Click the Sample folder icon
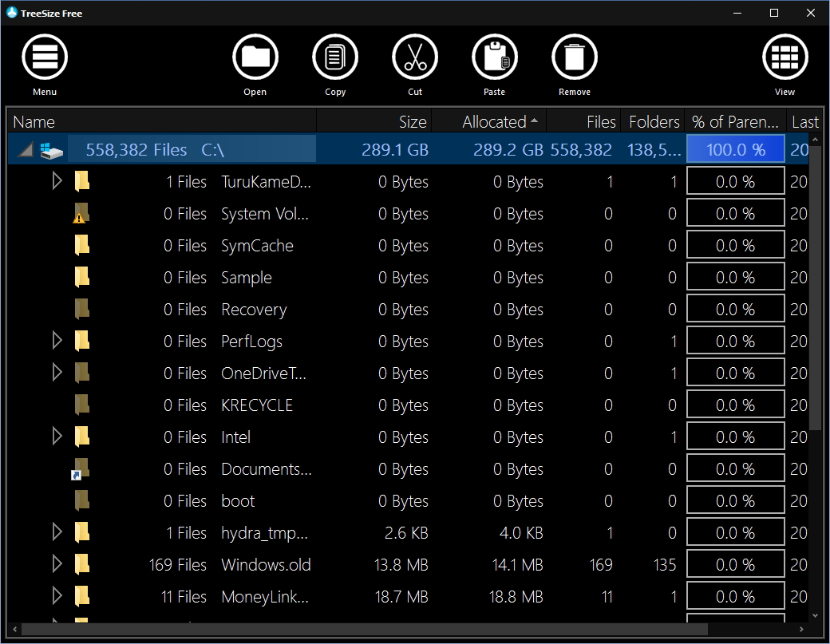Image resolution: width=830 pixels, height=644 pixels. (x=81, y=277)
